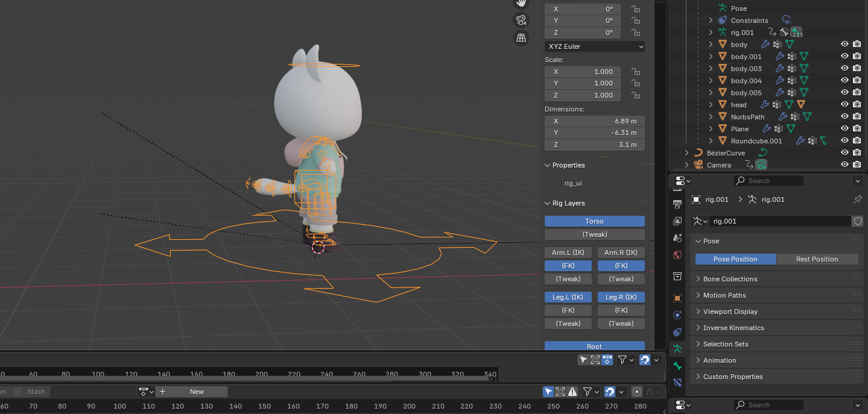The width and height of the screenshot is (868, 414).
Task: Click the New action button
Action: pos(192,392)
